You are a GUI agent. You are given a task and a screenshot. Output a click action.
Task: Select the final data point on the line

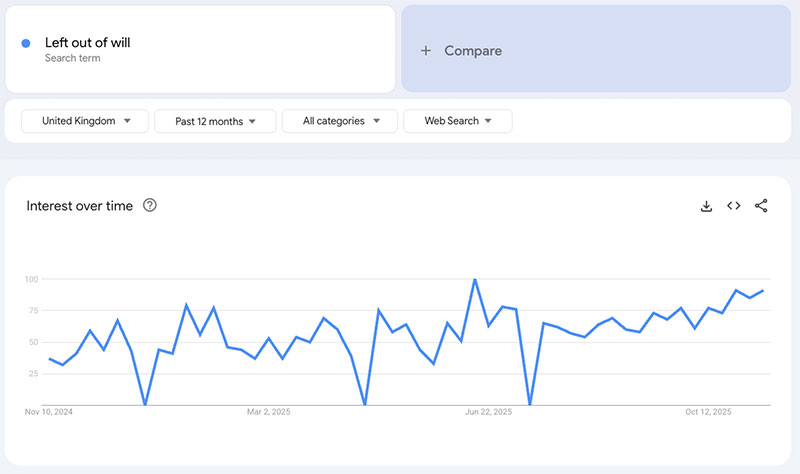click(764, 291)
